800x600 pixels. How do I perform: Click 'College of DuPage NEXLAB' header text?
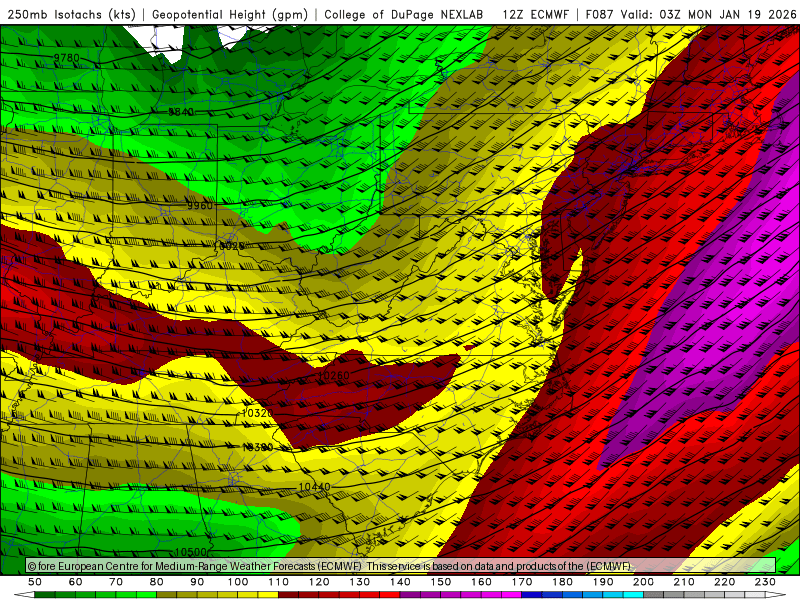404,14
